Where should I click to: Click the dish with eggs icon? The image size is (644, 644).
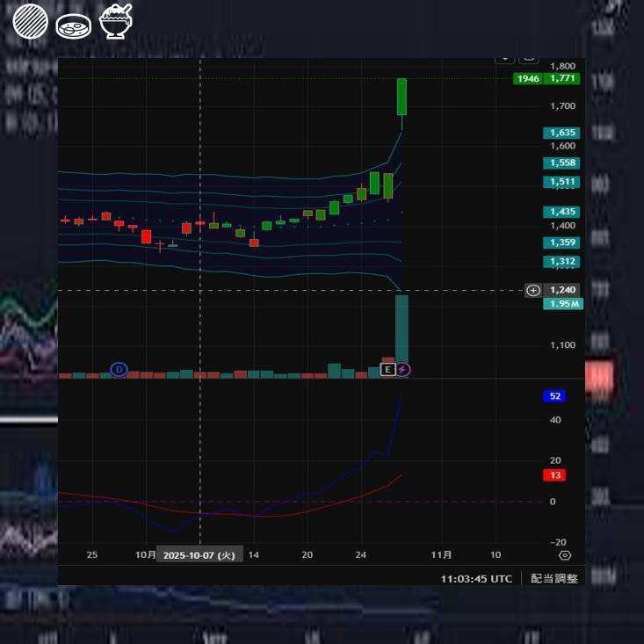point(74,26)
